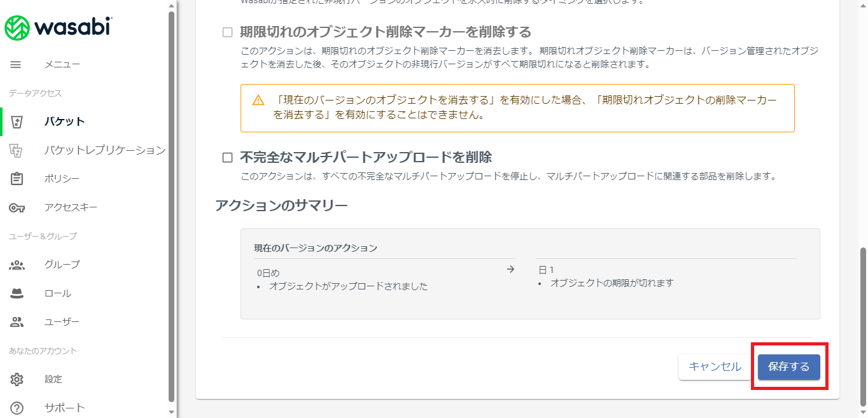This screenshot has width=868, height=418.
Task: Select ポリシー in the sidebar menu
Action: tap(62, 179)
